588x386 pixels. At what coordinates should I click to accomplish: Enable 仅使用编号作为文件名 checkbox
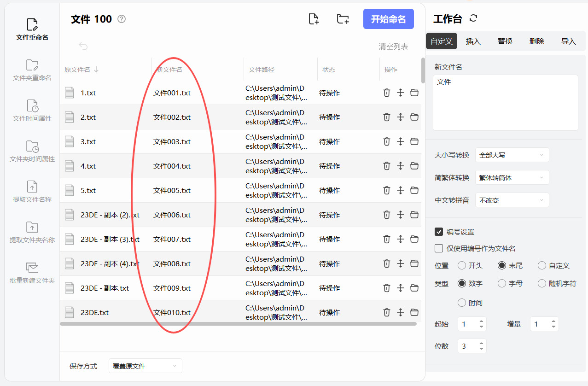coord(439,248)
